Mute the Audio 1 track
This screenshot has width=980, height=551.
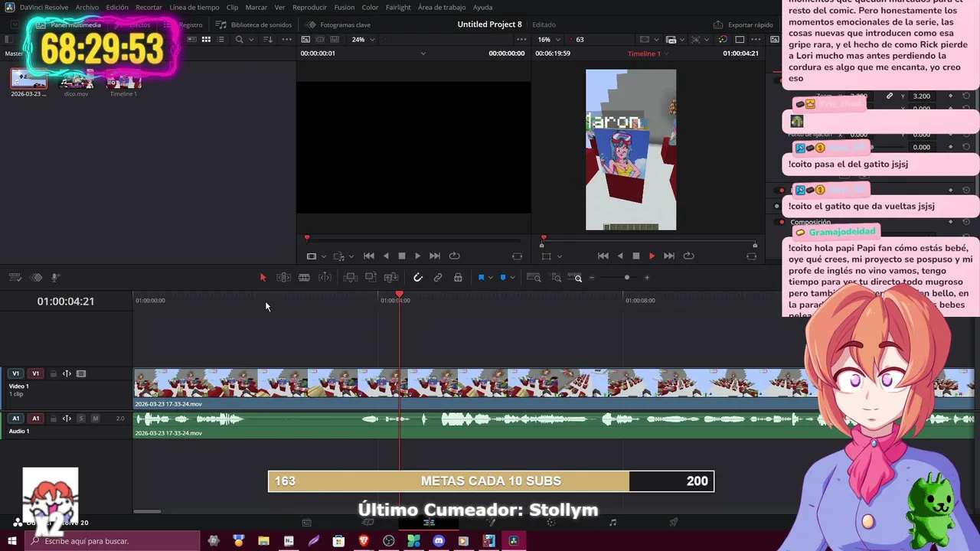[x=95, y=419]
